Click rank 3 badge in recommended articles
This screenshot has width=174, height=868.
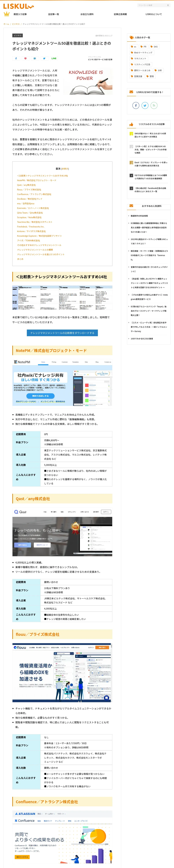tap(131, 162)
